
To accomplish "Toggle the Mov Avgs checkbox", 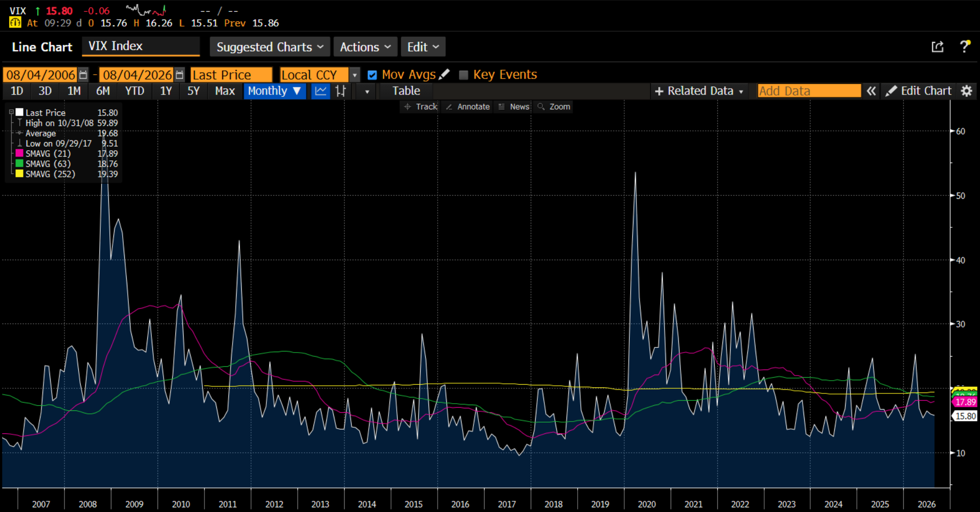I will pyautogui.click(x=372, y=75).
